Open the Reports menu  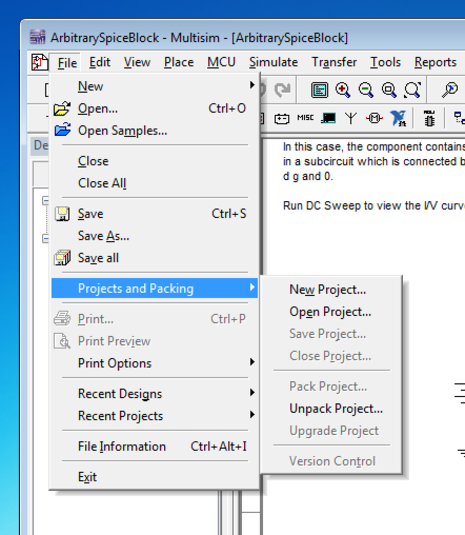point(435,62)
